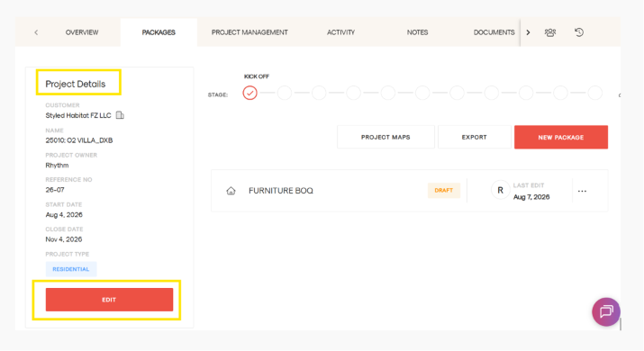Image resolution: width=644 pixels, height=351 pixels.
Task: Show more tabs with right chevron
Action: click(x=528, y=32)
